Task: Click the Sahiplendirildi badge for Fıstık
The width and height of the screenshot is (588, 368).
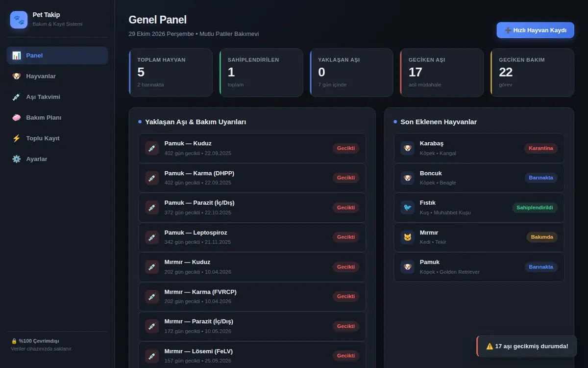Action: [x=535, y=208]
